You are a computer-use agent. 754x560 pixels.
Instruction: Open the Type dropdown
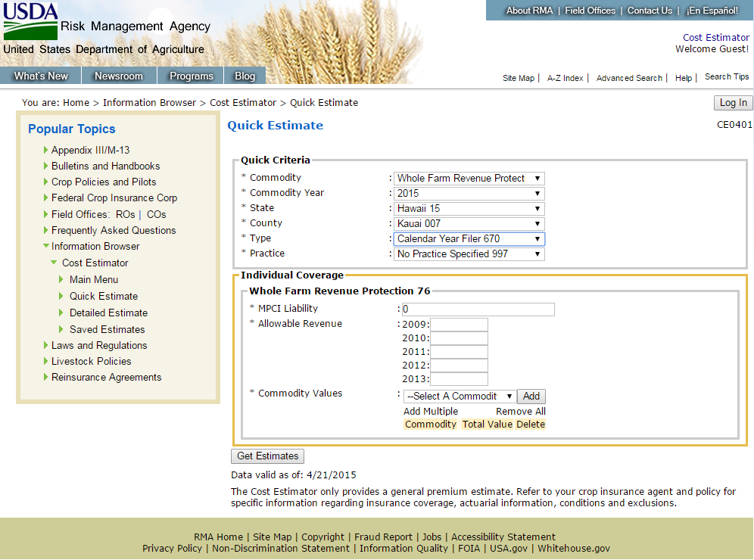(x=469, y=239)
